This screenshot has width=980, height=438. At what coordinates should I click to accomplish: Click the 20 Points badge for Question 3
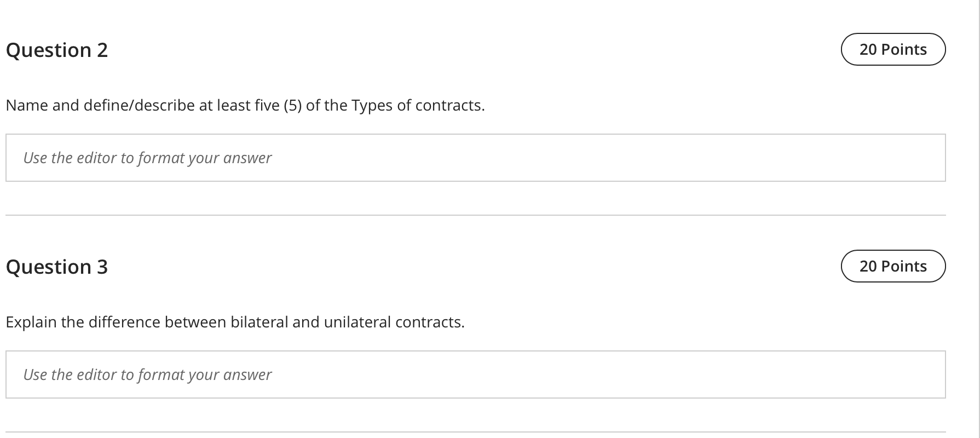point(893,266)
